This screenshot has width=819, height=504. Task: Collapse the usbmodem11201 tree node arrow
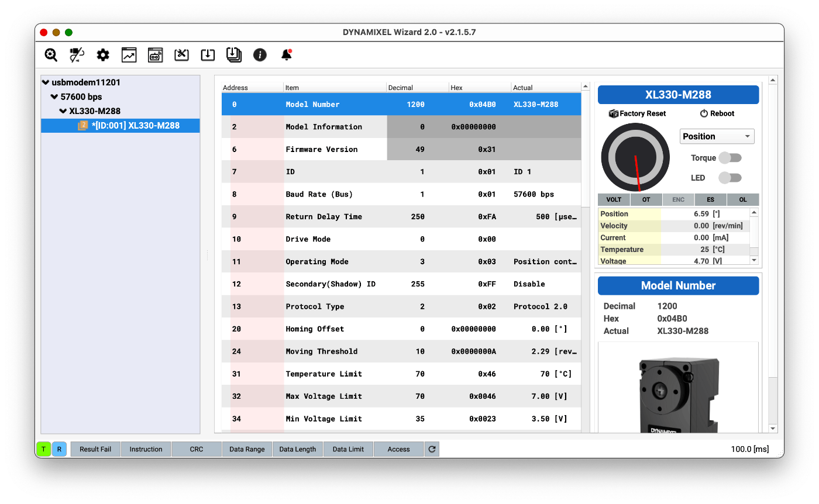coord(46,82)
